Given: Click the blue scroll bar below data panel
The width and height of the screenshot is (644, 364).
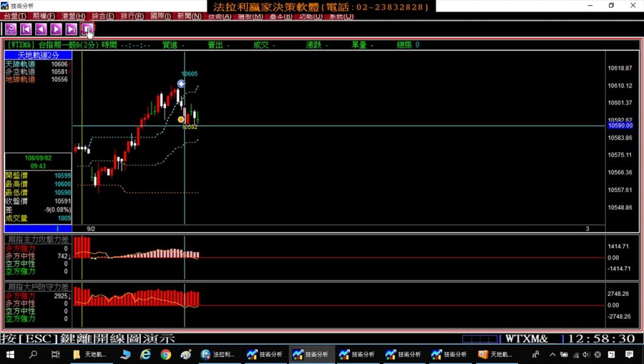Looking at the screenshot, I should pyautogui.click(x=38, y=229).
